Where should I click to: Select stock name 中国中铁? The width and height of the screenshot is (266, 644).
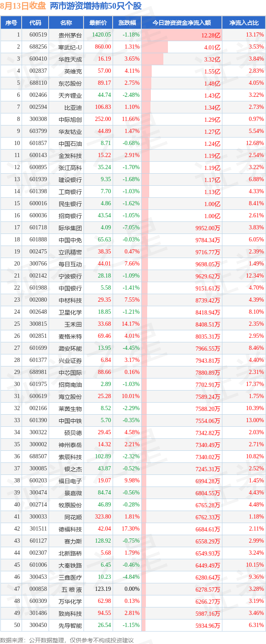[x=70, y=420]
